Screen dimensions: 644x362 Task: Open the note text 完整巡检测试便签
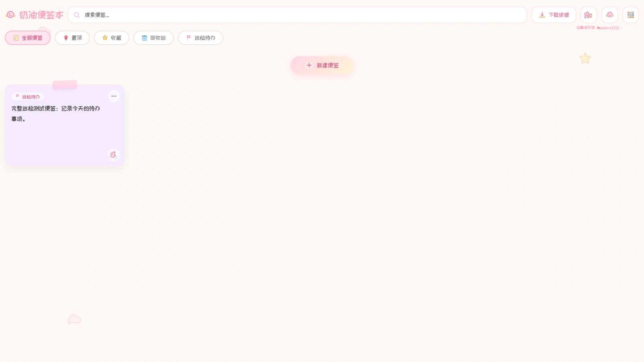(56, 113)
